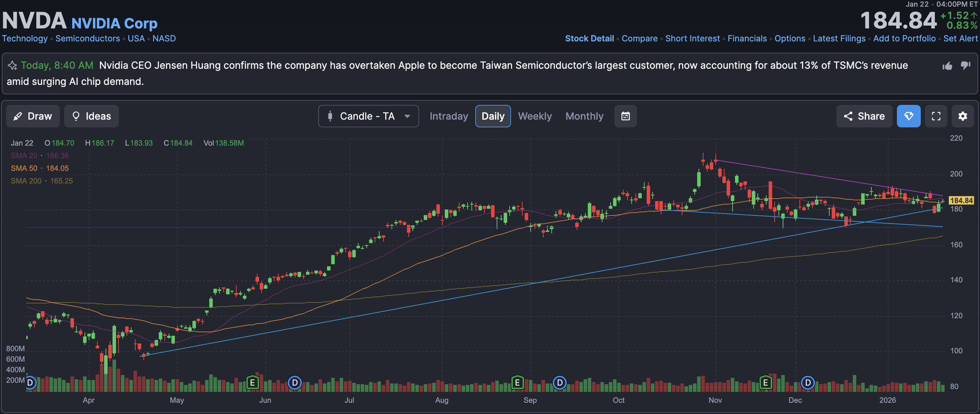The height and width of the screenshot is (414, 980).
Task: Switch chart to Intraday timeframe
Action: pyautogui.click(x=449, y=116)
